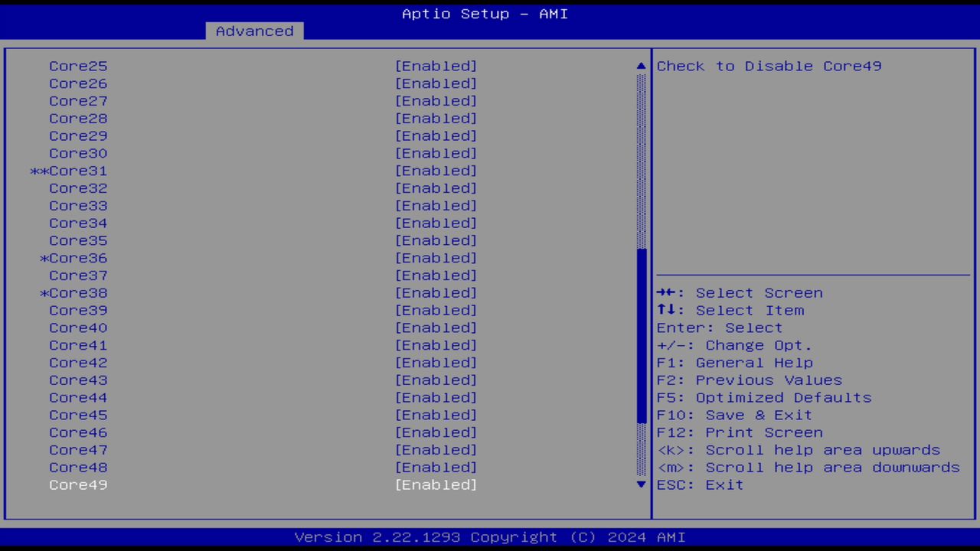Change Core36 Enabled option
Viewport: 980px width, 551px height.
click(436, 258)
